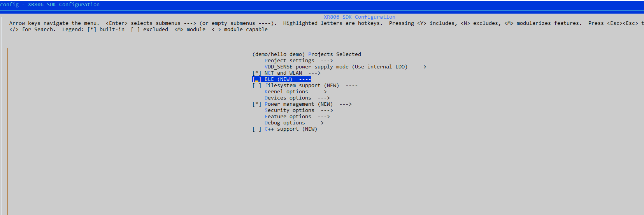Screen dimensions: 644x215
Task: Click the 'Legend: [*] built-in' help text
Action: pos(93,30)
